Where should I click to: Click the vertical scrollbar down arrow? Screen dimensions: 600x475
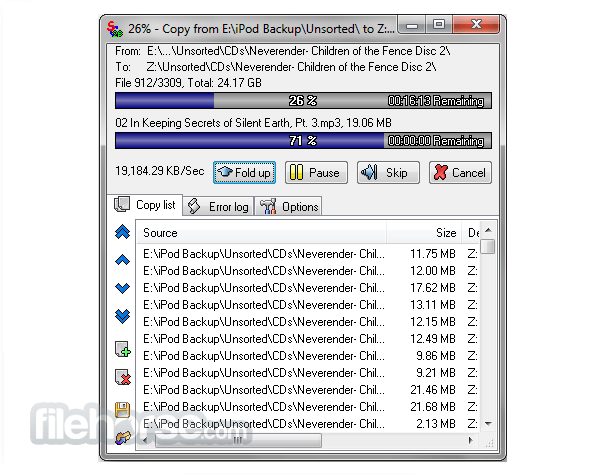click(488, 423)
